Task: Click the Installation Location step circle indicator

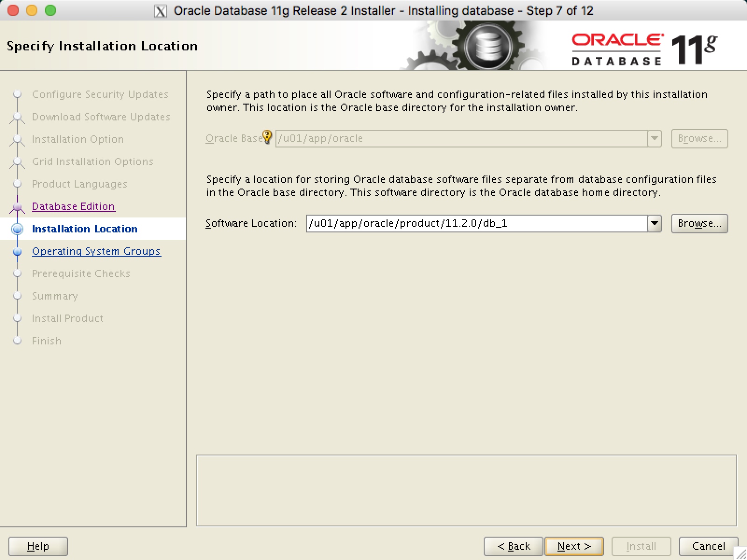Action: click(17, 229)
